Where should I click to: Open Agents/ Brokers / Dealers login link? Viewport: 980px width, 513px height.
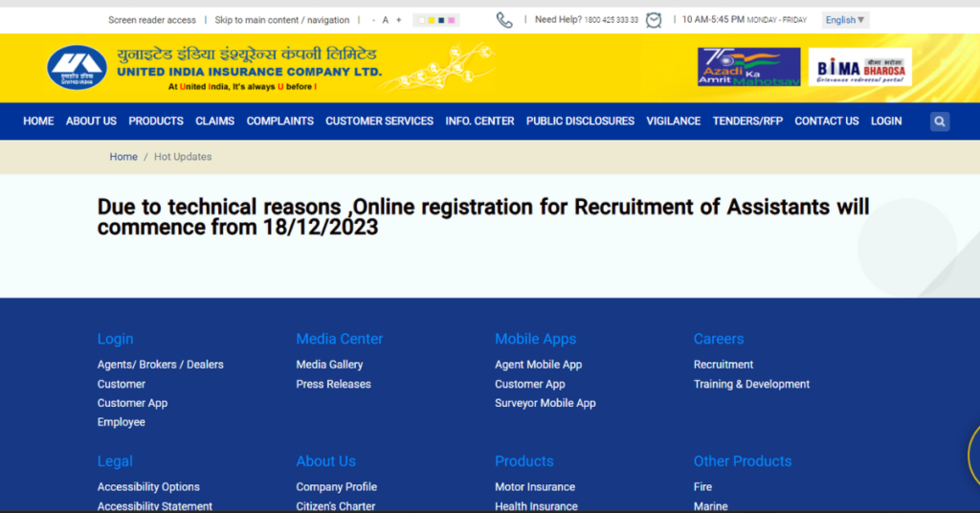pyautogui.click(x=160, y=365)
